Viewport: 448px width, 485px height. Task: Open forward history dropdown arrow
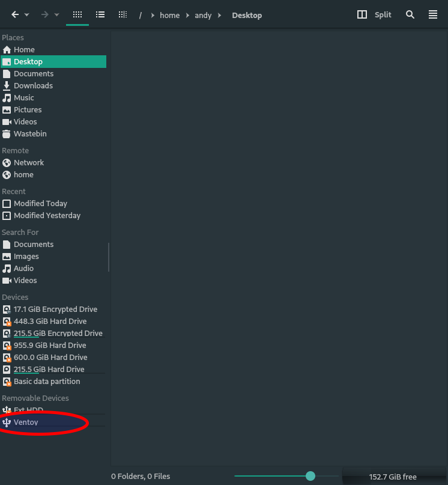point(56,14)
